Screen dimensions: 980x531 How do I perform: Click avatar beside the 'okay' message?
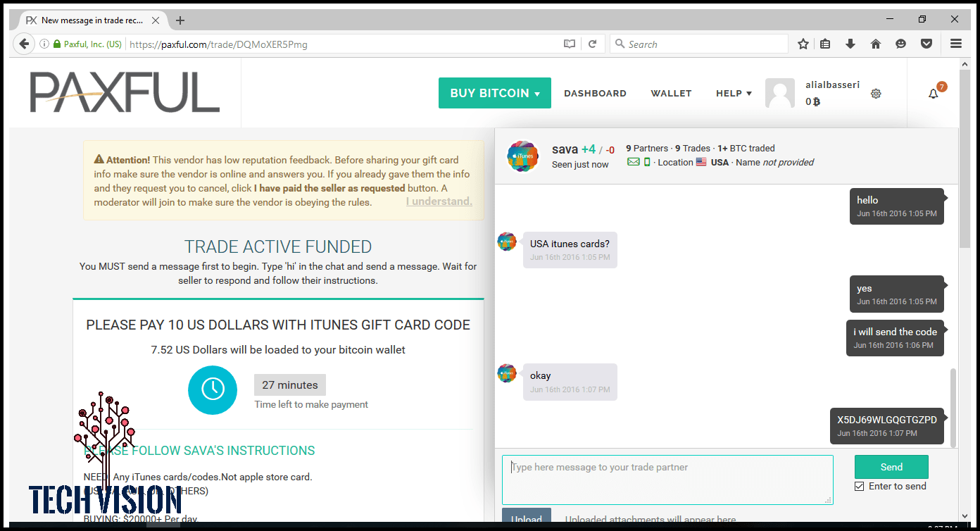(x=507, y=373)
